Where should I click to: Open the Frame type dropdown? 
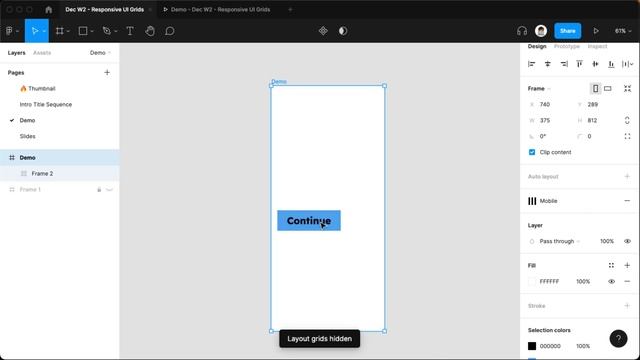pyautogui.click(x=539, y=89)
